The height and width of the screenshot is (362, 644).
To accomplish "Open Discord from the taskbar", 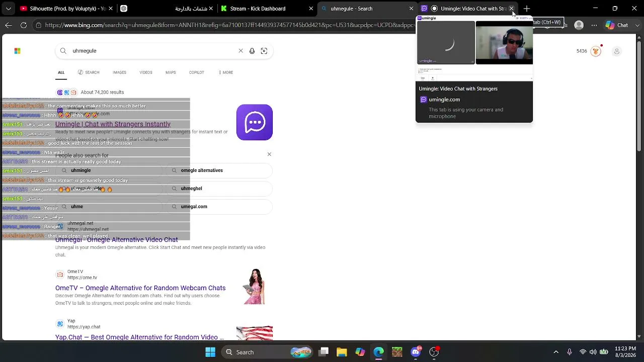I will click(x=416, y=352).
